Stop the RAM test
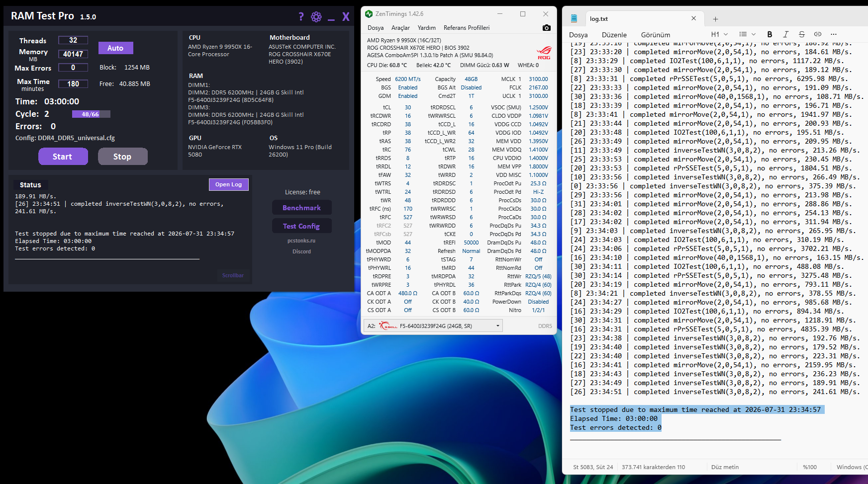The height and width of the screenshot is (484, 868). click(x=123, y=157)
